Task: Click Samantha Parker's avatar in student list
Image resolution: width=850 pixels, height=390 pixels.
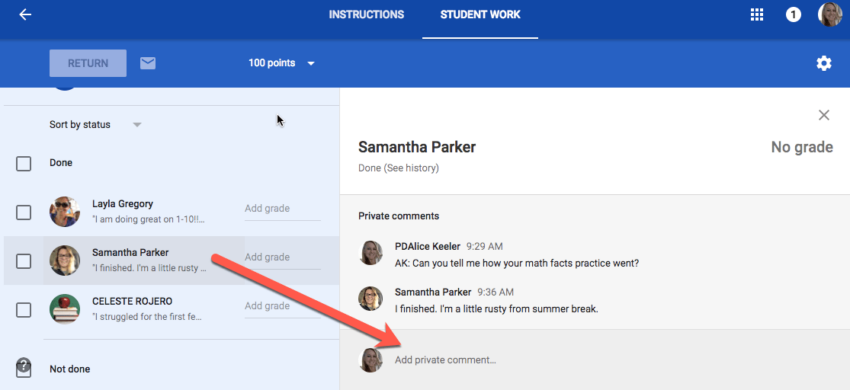Action: tap(65, 260)
